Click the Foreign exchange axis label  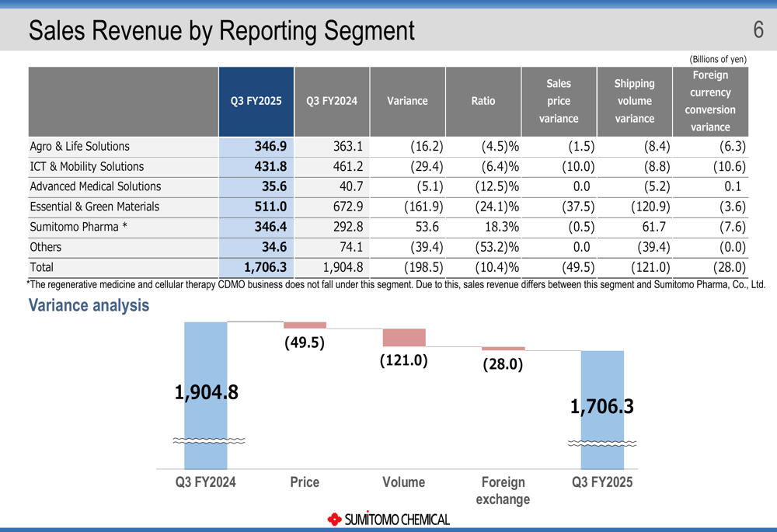pos(503,491)
